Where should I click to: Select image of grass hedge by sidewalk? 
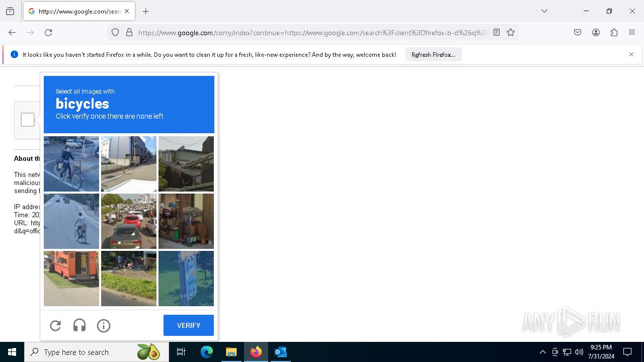[129, 279]
